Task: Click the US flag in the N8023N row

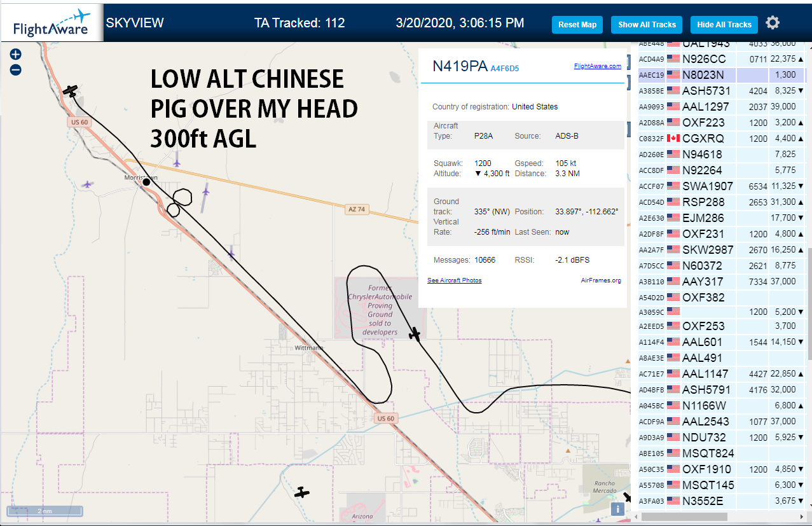Action: click(x=673, y=74)
